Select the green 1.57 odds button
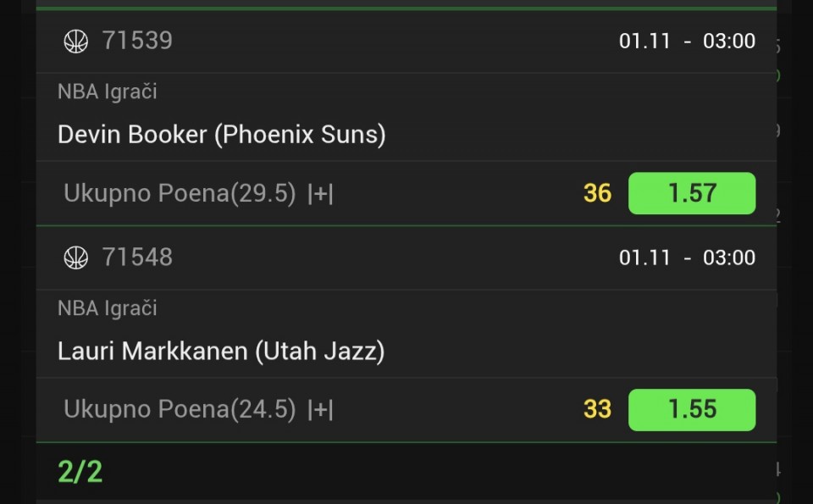 691,193
